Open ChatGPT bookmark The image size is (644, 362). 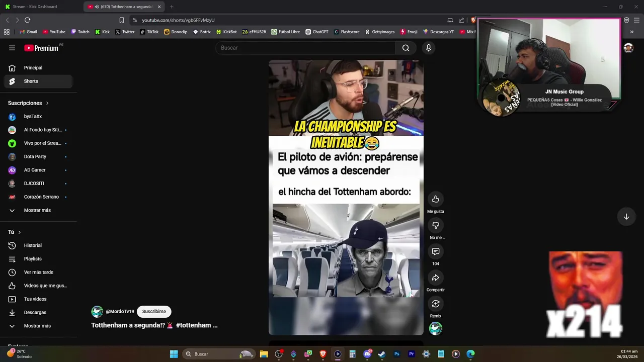point(316,32)
